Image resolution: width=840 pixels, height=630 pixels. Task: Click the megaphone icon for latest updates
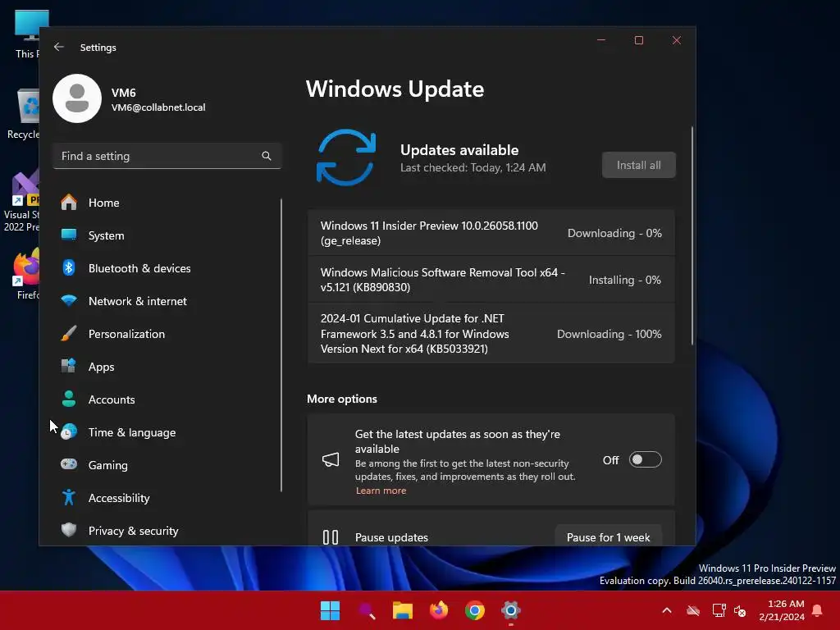pos(331,459)
